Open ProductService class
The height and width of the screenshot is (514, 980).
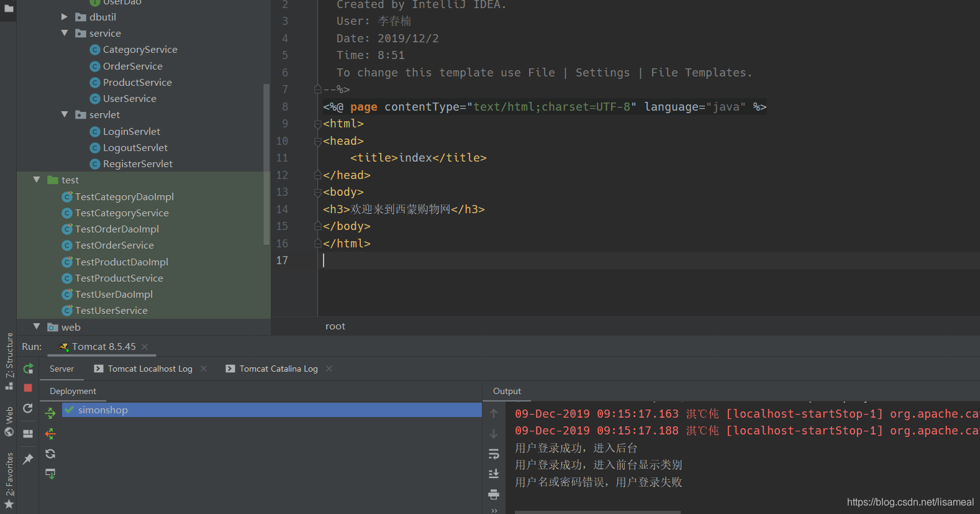click(x=137, y=82)
